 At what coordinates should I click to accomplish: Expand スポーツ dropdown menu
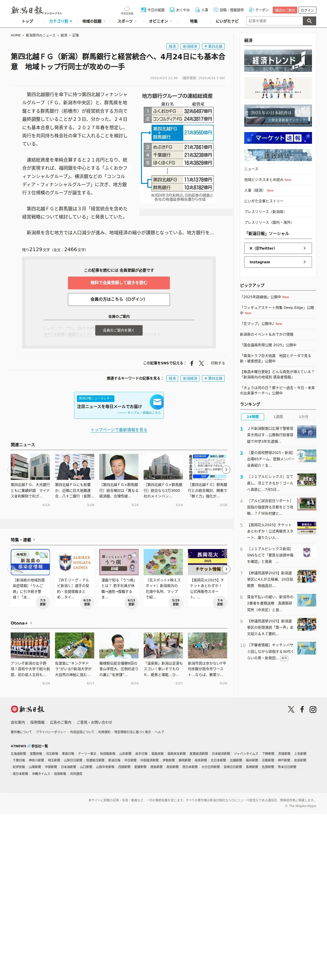tap(127, 21)
